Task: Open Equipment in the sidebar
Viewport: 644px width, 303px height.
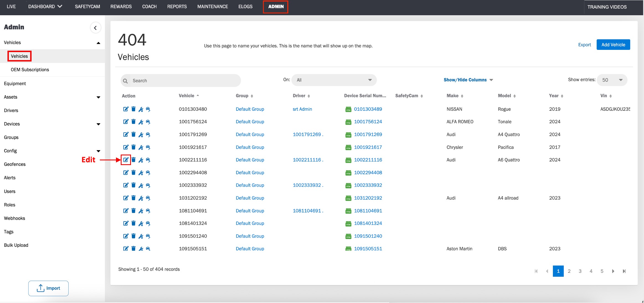Action: coord(15,83)
